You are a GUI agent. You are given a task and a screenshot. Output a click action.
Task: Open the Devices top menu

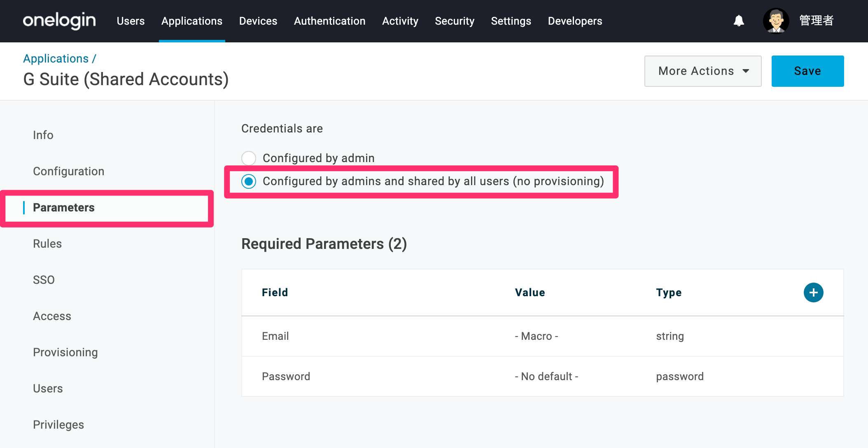pyautogui.click(x=258, y=21)
